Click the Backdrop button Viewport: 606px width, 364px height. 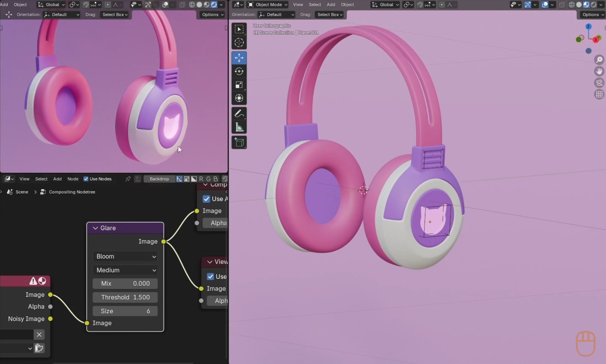(x=159, y=179)
